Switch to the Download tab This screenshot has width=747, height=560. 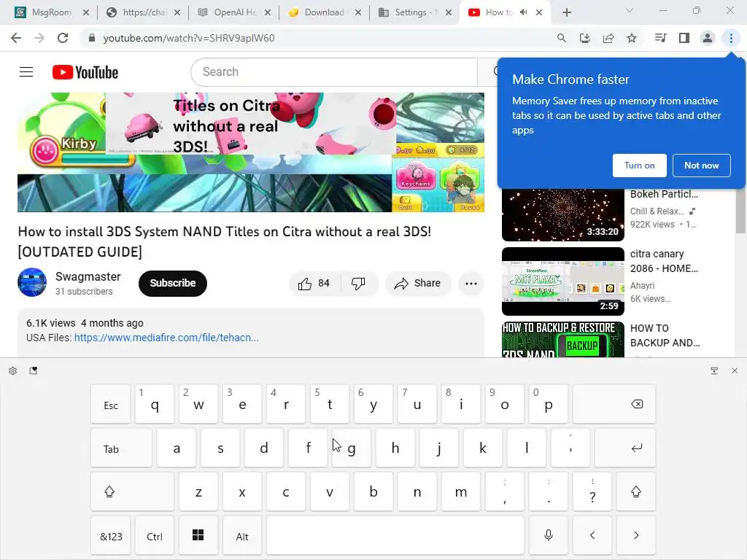[323, 12]
